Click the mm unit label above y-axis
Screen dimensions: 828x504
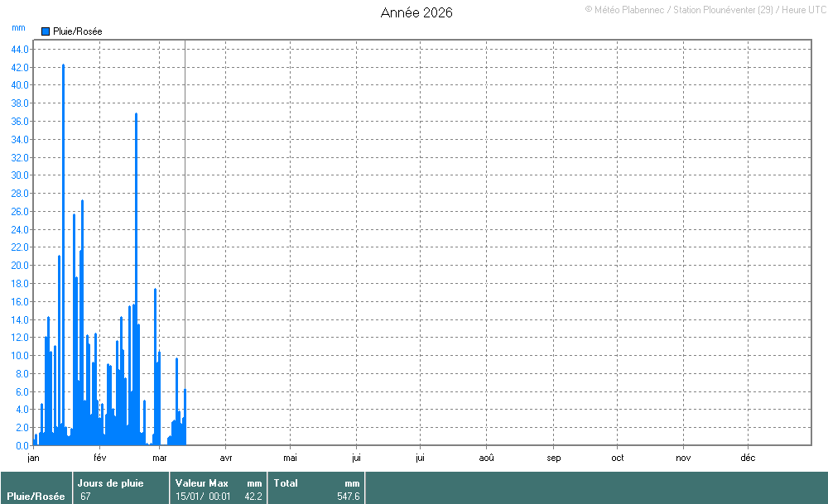(x=18, y=27)
